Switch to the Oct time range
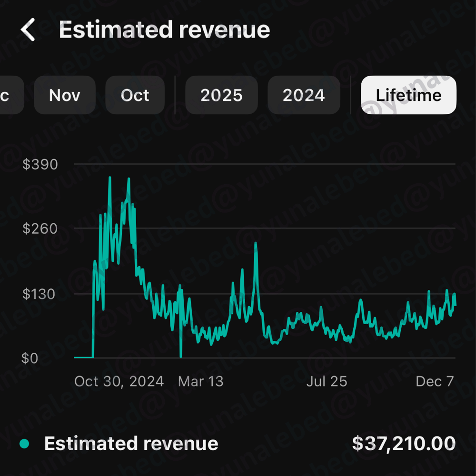The image size is (476, 476). pos(135,95)
